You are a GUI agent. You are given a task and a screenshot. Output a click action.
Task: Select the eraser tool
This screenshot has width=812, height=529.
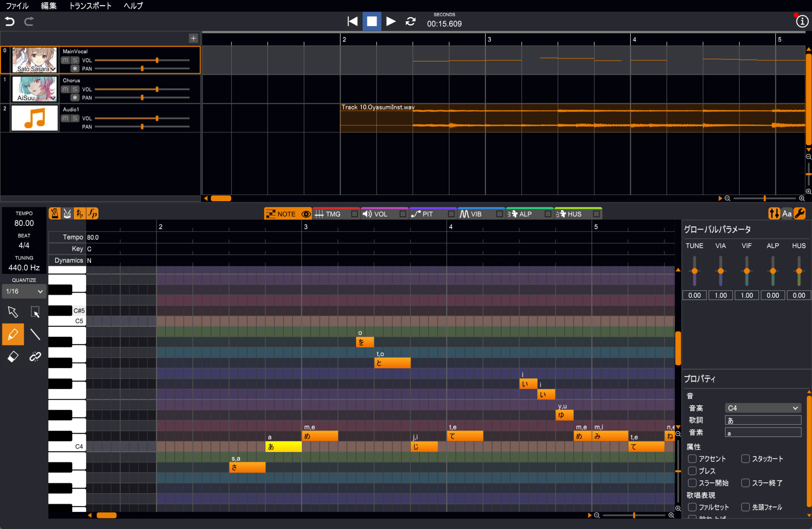pyautogui.click(x=13, y=356)
